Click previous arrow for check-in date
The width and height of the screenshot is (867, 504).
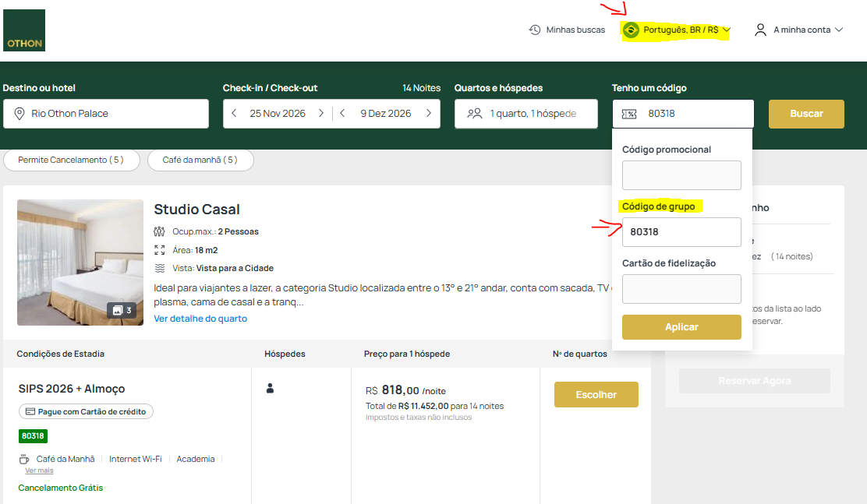[x=233, y=114]
